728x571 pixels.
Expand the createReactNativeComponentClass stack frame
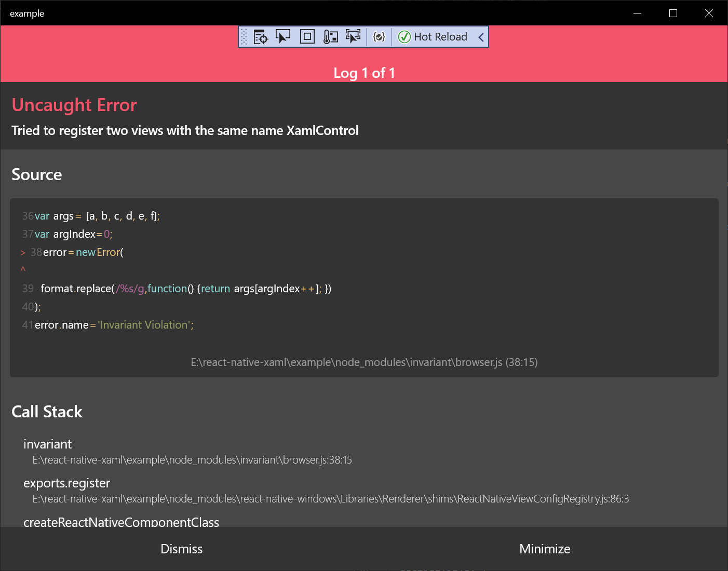121,522
